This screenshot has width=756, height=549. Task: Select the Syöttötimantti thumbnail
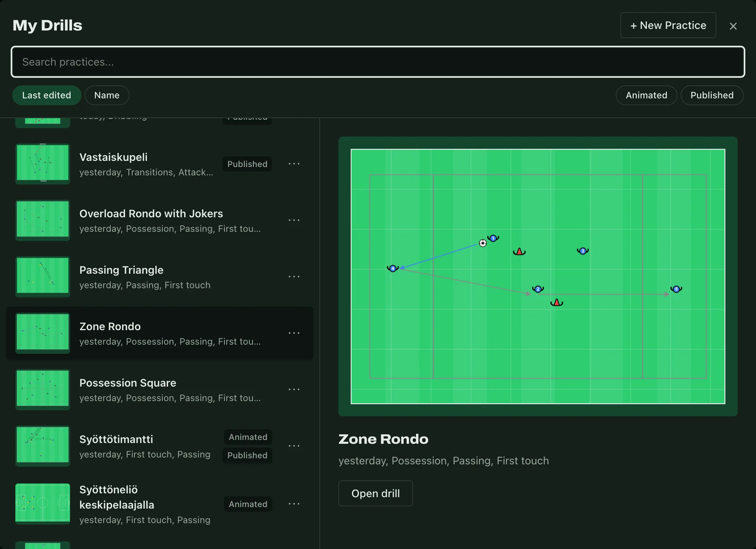point(43,446)
